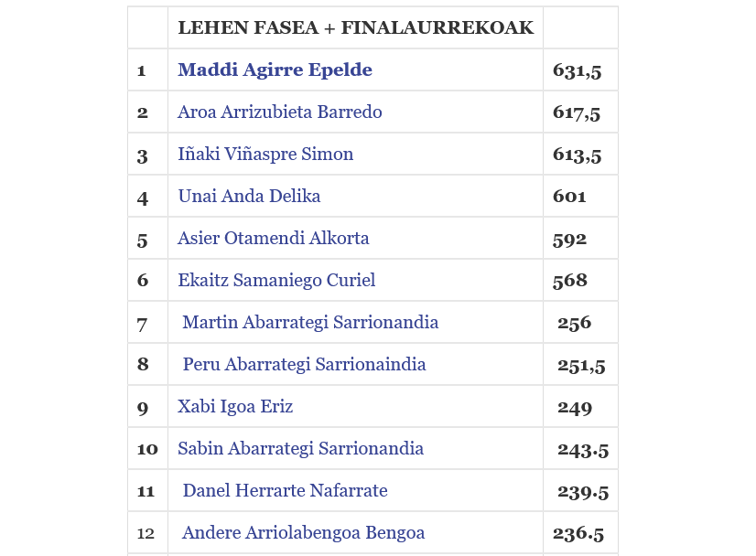Click the 251,5 score value
This screenshot has width=756, height=556.
tap(581, 365)
